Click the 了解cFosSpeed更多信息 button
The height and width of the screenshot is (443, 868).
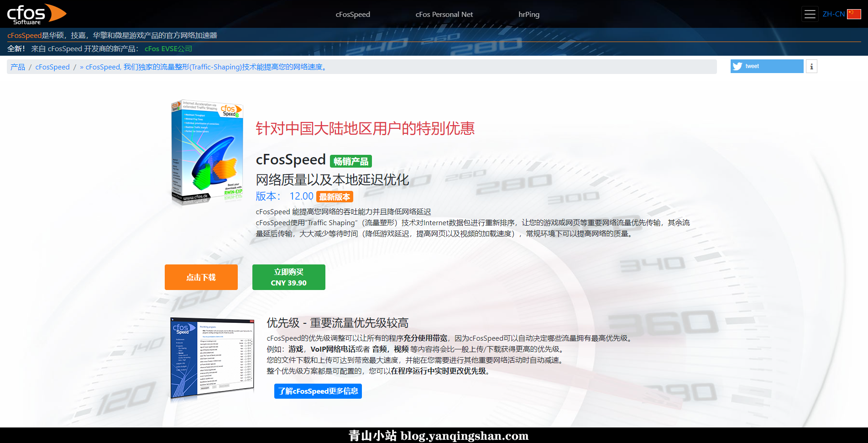coord(318,391)
